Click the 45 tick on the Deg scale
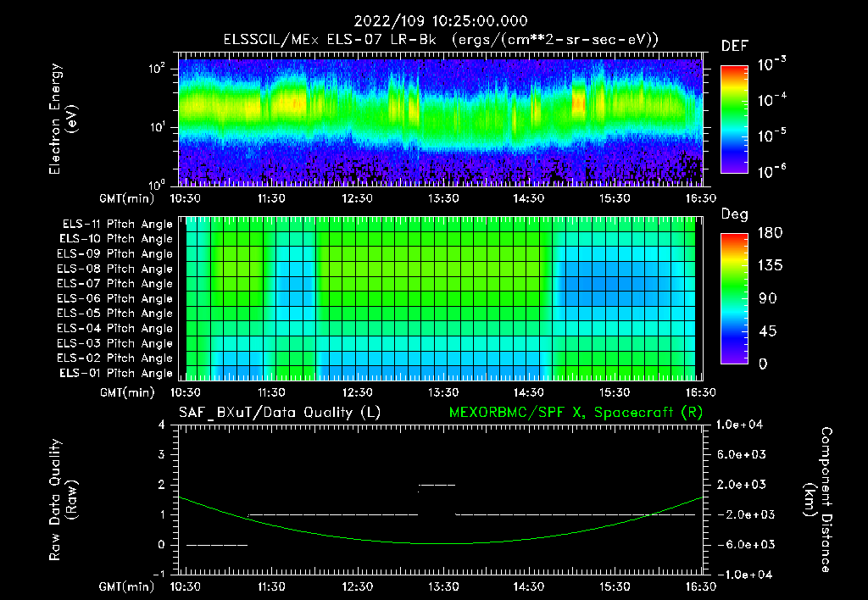The height and width of the screenshot is (600, 868). (x=770, y=331)
